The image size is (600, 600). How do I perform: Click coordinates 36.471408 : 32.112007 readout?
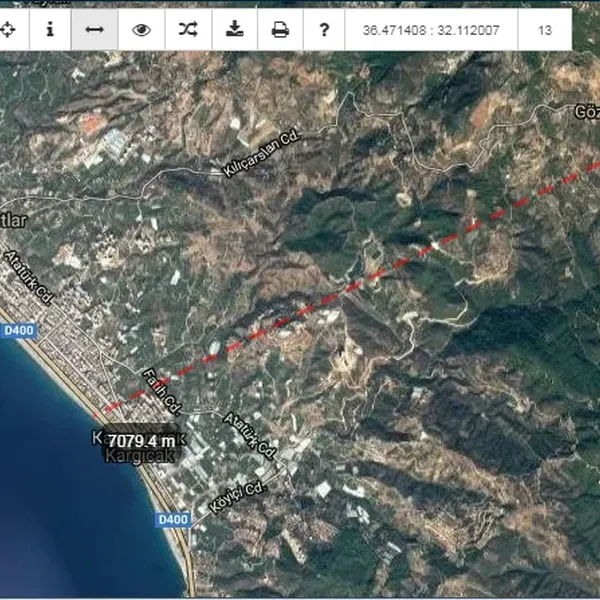coord(431,30)
